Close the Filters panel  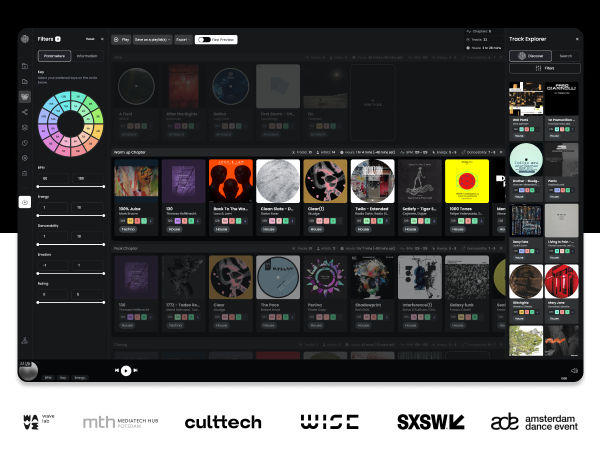[102, 39]
